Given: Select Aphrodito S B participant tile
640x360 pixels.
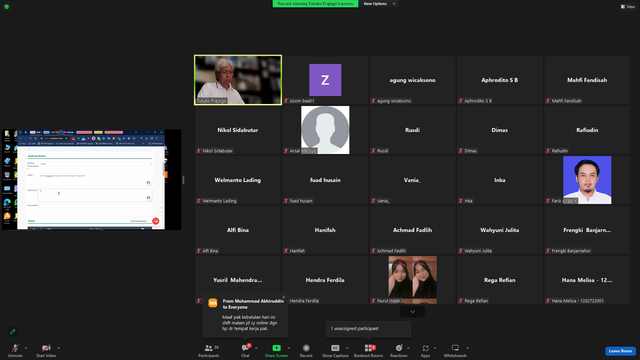Looking at the screenshot, I should 500,80.
